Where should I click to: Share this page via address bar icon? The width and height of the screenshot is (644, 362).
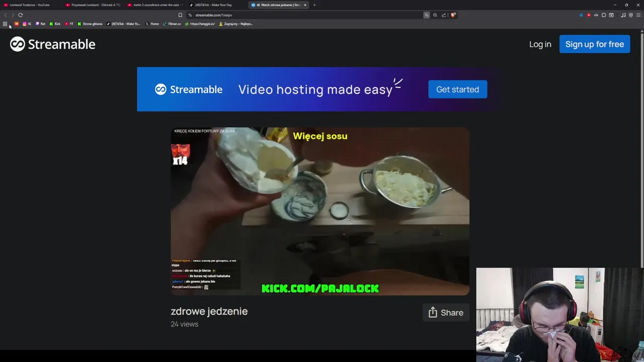pos(444,15)
